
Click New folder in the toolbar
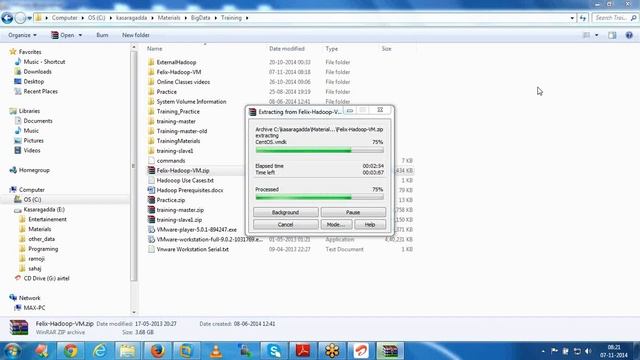(x=136, y=35)
